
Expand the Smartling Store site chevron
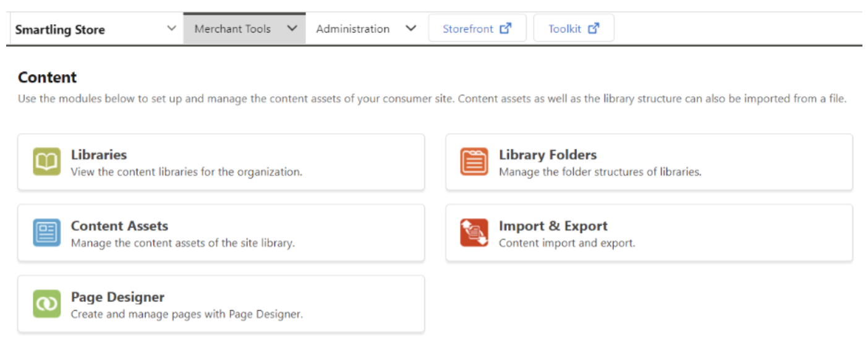172,28
